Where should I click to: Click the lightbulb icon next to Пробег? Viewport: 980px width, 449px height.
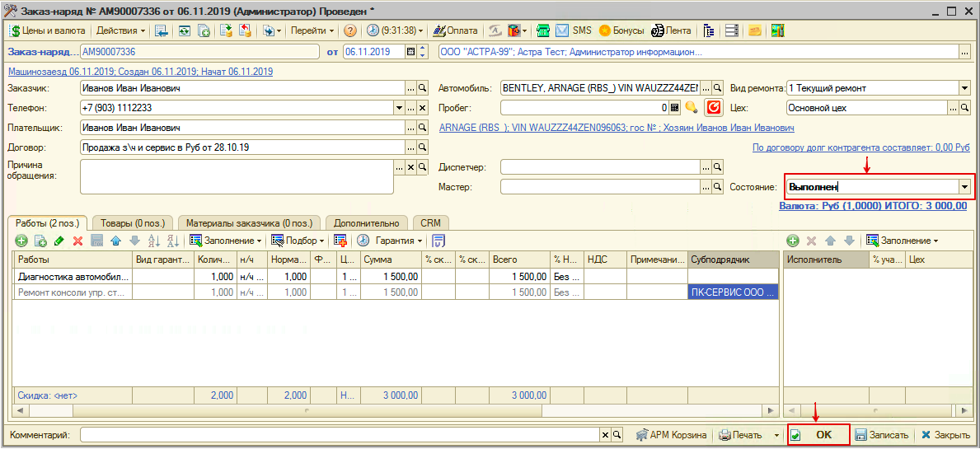pos(691,107)
